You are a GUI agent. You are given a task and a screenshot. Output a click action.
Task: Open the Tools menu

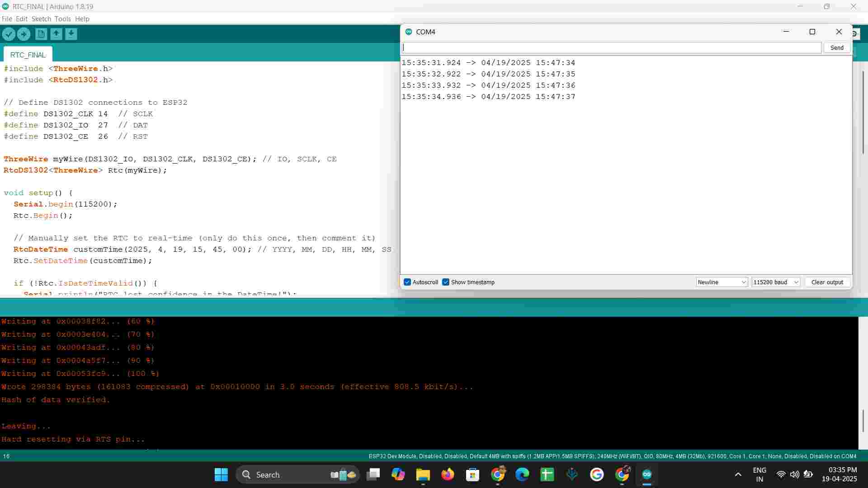[x=63, y=19]
